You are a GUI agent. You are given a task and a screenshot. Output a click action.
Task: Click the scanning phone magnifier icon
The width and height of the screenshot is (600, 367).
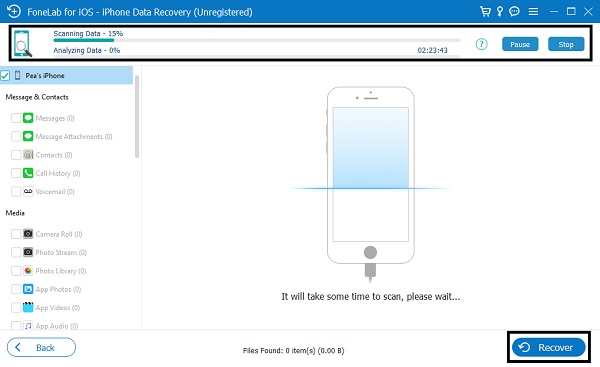pos(23,44)
